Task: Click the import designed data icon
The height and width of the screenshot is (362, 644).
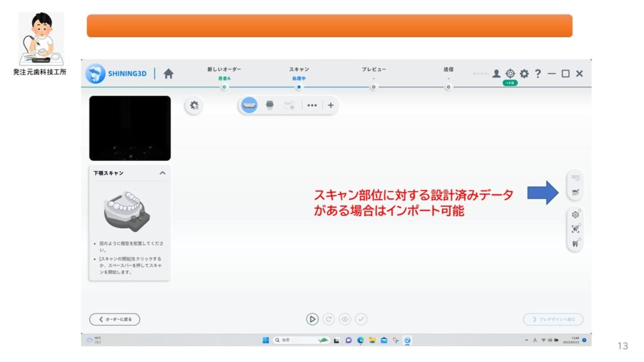Action: (575, 192)
